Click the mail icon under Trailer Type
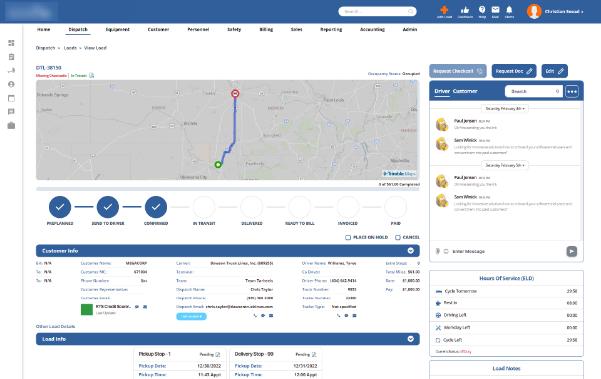The height and width of the screenshot is (379, 601). coord(355,316)
